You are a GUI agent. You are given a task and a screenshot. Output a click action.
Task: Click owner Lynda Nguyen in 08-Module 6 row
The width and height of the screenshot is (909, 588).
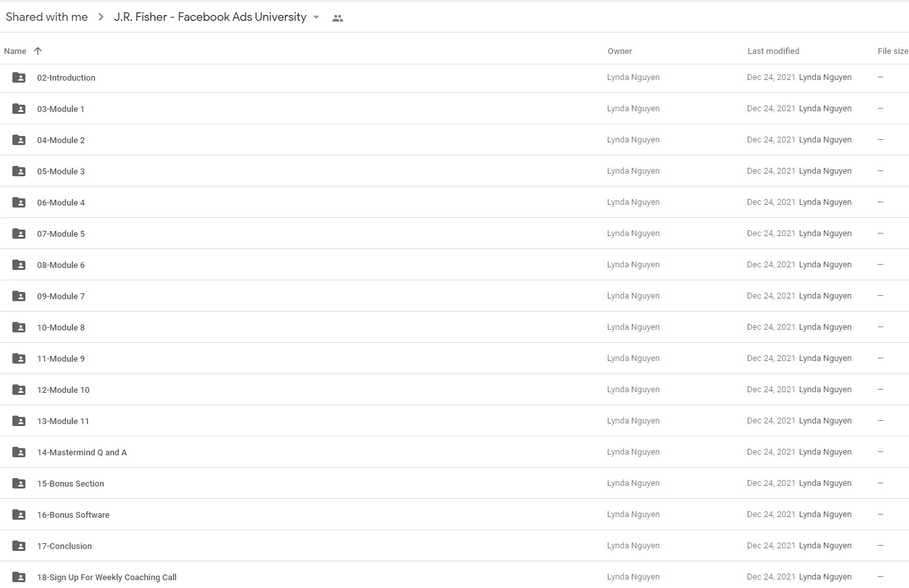(x=633, y=264)
